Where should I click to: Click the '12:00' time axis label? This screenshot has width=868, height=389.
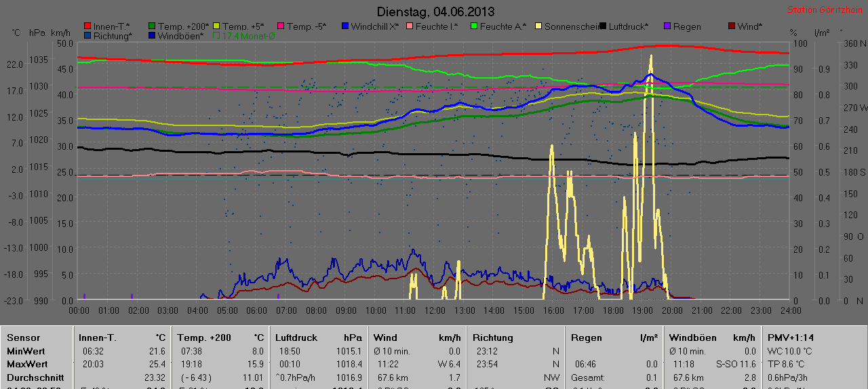pyautogui.click(x=435, y=310)
